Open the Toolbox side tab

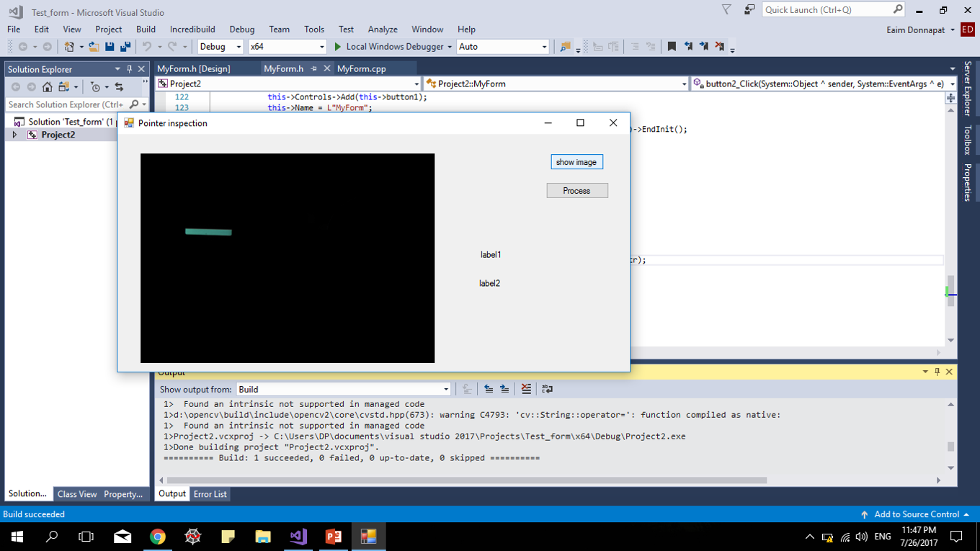pyautogui.click(x=968, y=140)
